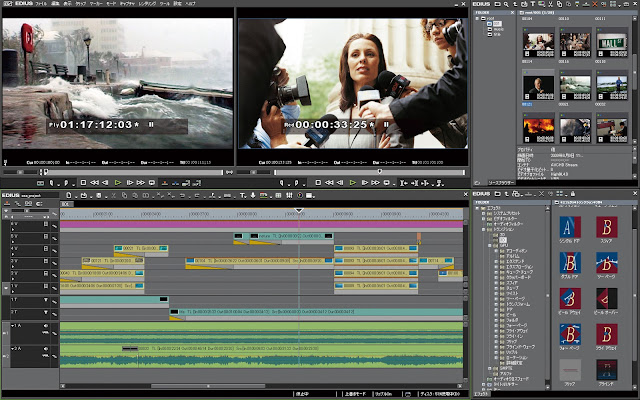
Task: Toggle the 2 T title track visibility
Action: point(46,312)
